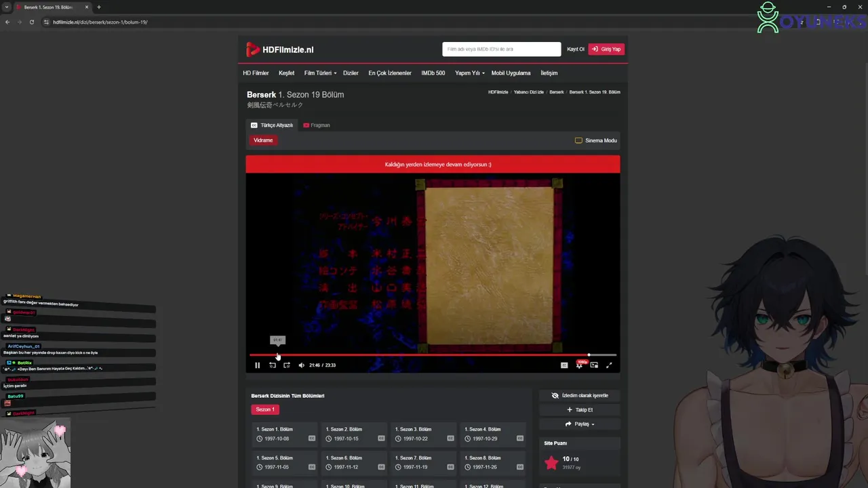
Task: Click the HDFilmizle.nl logo
Action: pyautogui.click(x=280, y=49)
